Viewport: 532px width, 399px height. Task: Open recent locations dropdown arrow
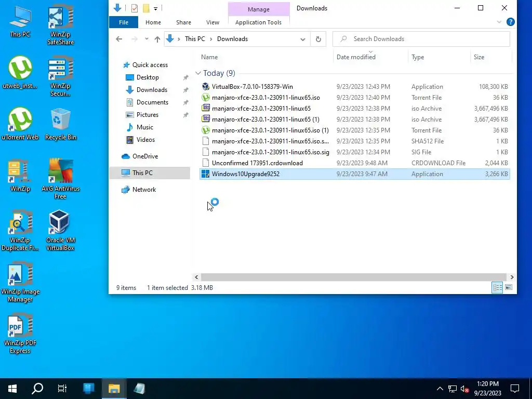tap(147, 39)
